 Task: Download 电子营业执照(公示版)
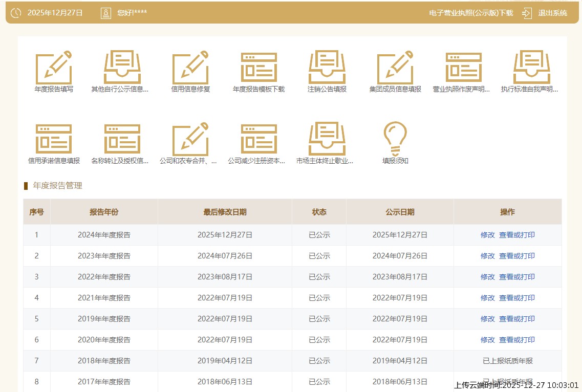[470, 13]
